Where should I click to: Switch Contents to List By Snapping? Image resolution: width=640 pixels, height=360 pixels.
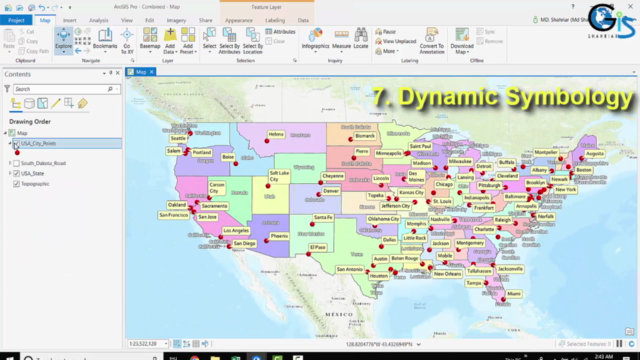[69, 104]
